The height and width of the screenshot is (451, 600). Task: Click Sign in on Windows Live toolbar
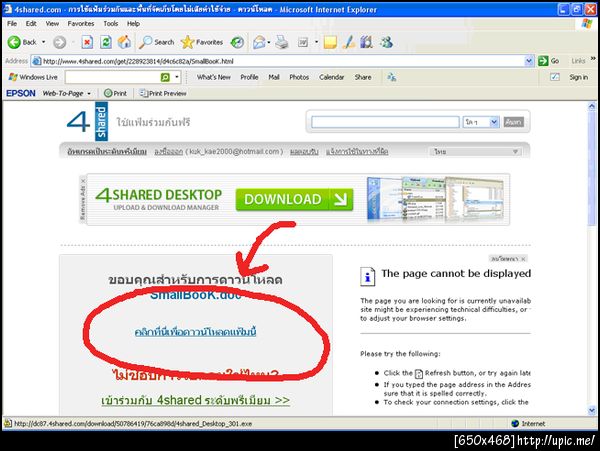[x=578, y=77]
